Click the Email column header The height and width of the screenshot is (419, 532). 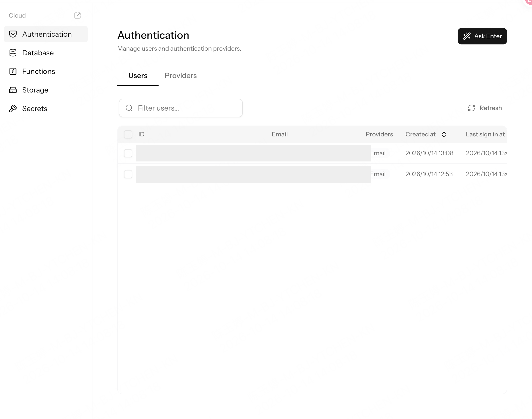(279, 134)
